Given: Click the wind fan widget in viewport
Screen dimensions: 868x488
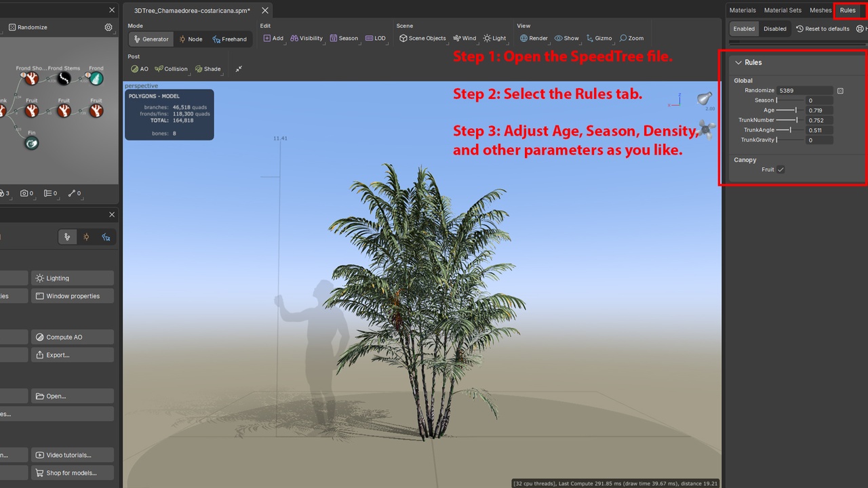Looking at the screenshot, I should click(x=707, y=129).
